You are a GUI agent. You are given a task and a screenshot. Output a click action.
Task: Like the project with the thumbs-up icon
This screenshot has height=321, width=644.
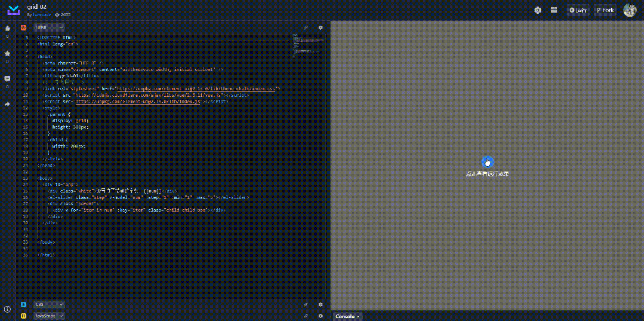click(7, 29)
